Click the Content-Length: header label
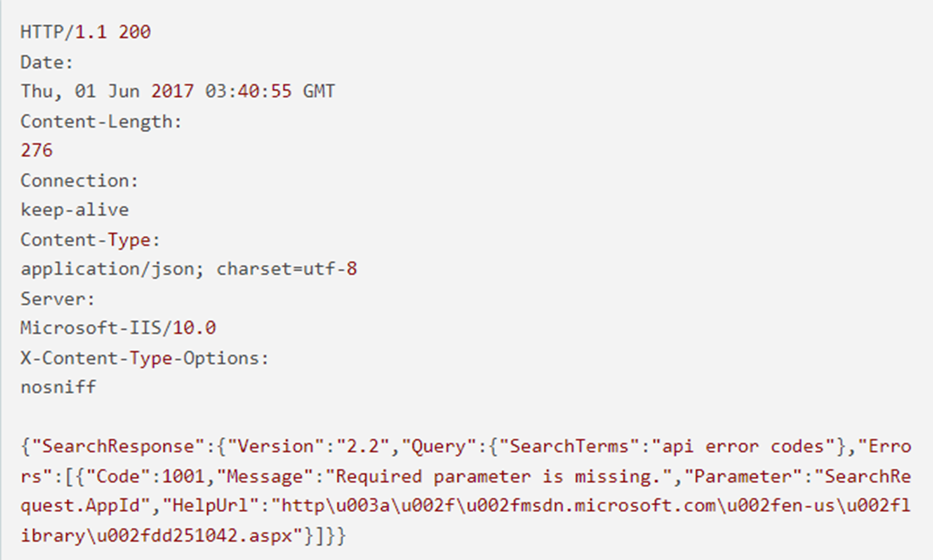The height and width of the screenshot is (560, 933). click(x=101, y=122)
